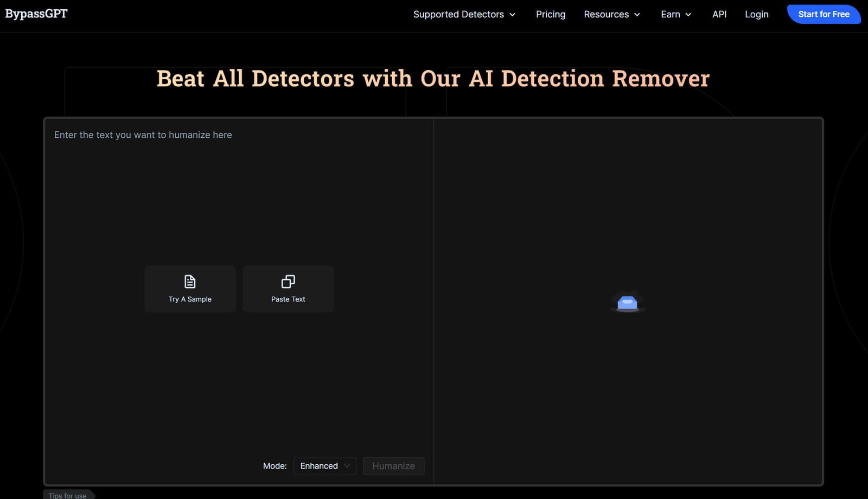Go to the API page
The height and width of the screenshot is (499, 868).
point(719,14)
